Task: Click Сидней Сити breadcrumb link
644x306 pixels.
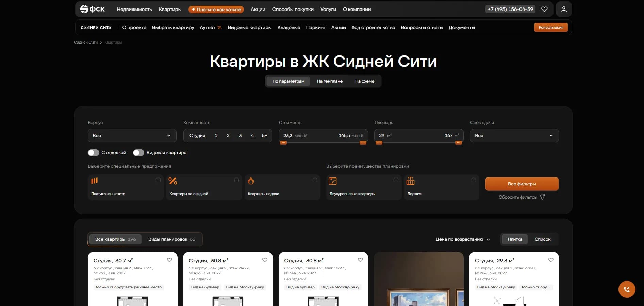Action: point(86,42)
